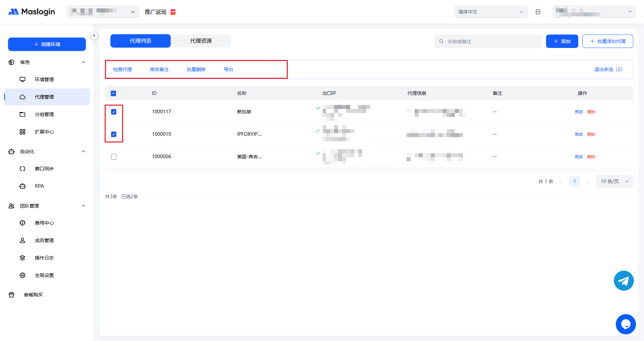This screenshot has width=644, height=341.
Task: Open the 简体中文 language dropdown
Action: pos(490,12)
